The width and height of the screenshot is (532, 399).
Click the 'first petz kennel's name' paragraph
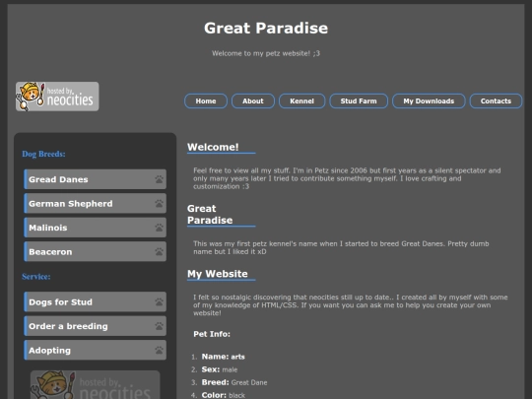pos(341,247)
